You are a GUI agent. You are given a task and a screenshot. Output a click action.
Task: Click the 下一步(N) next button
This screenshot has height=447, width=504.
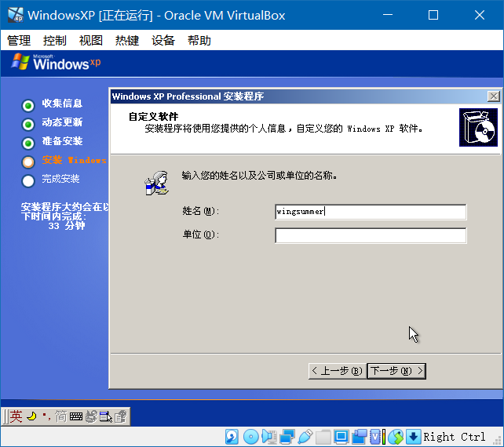pyautogui.click(x=396, y=371)
